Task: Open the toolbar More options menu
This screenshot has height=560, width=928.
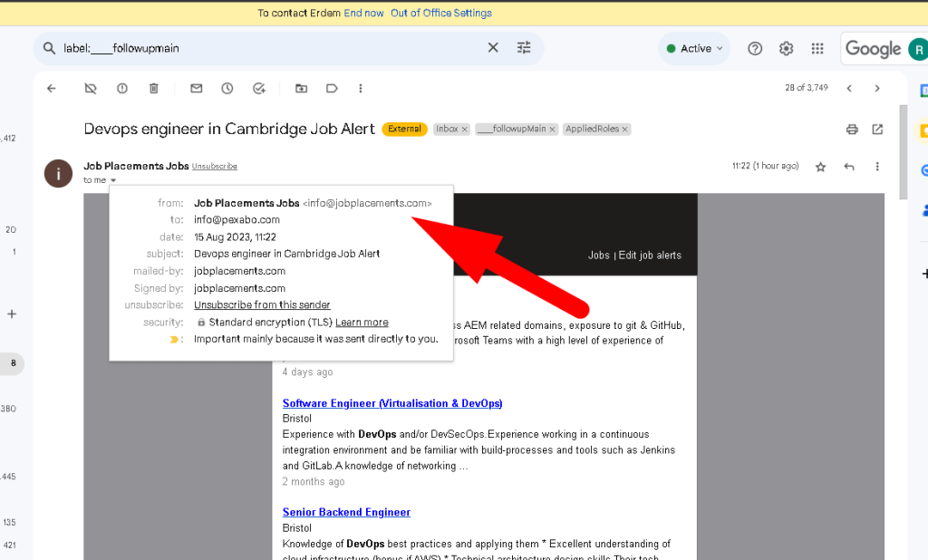Action: click(361, 88)
